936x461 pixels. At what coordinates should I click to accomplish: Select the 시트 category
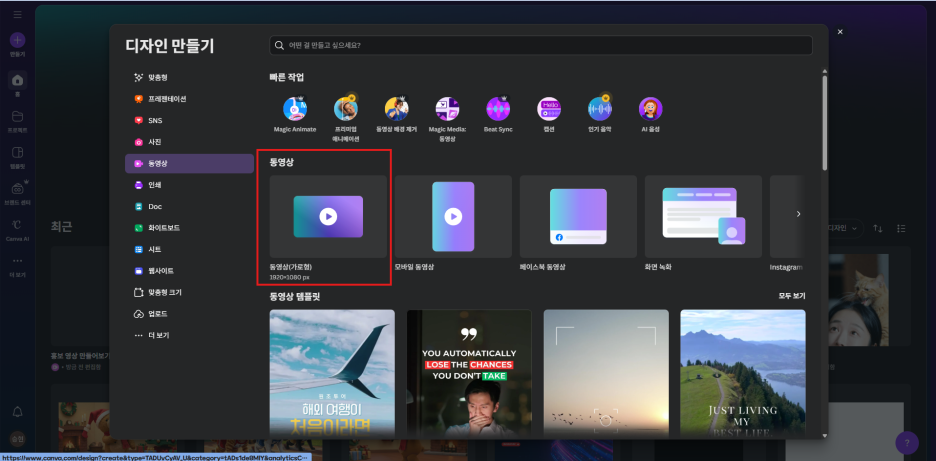(x=189, y=250)
